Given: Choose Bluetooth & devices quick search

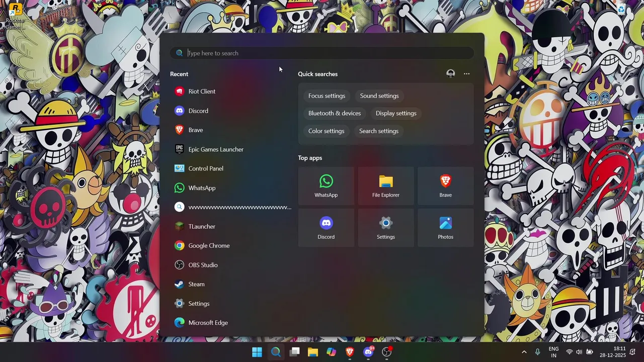Looking at the screenshot, I should pos(335,114).
